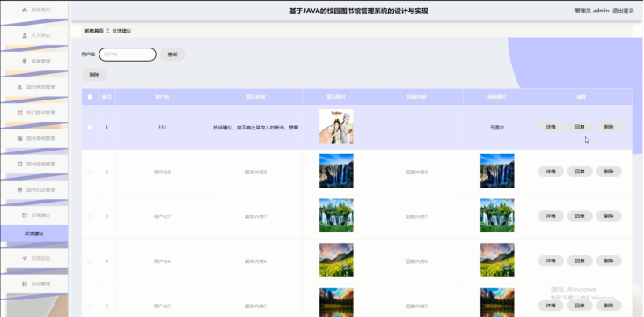The image size is (644, 317).
Task: Open 详情 for row 用户名8
Action: click(x=551, y=172)
